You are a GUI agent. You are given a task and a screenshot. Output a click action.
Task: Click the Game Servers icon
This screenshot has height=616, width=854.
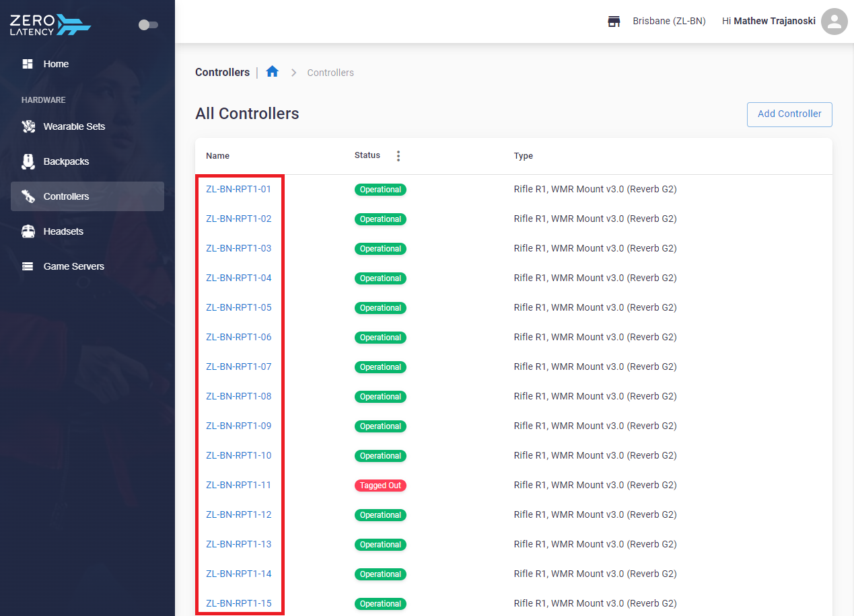[x=28, y=266]
